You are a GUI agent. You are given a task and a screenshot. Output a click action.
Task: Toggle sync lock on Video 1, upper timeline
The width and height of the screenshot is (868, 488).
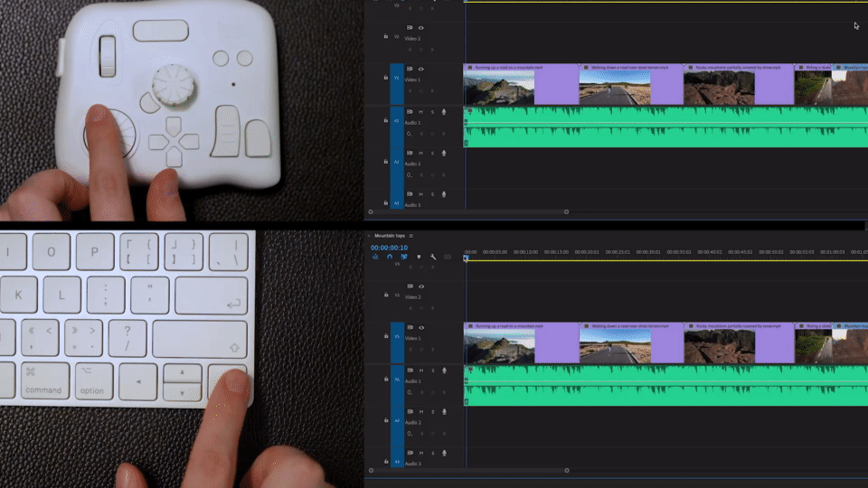410,70
